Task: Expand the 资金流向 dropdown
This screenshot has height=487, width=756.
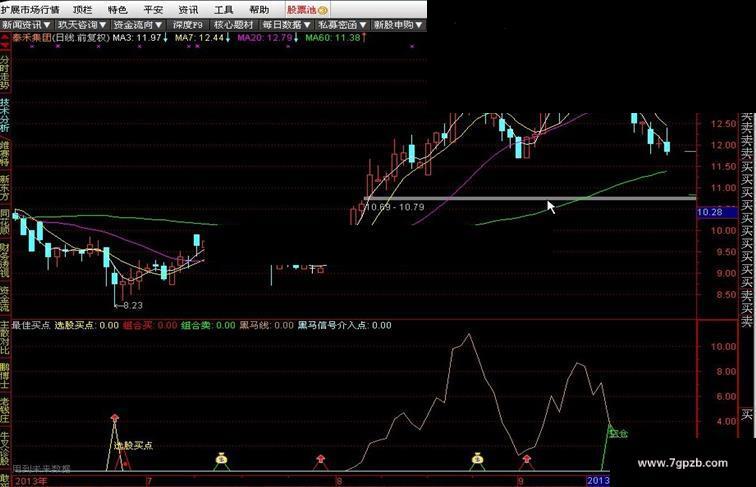Action: [x=137, y=25]
